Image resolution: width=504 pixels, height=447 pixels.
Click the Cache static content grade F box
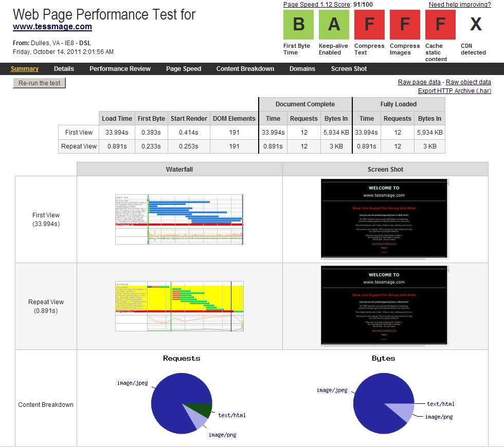pyautogui.click(x=440, y=25)
